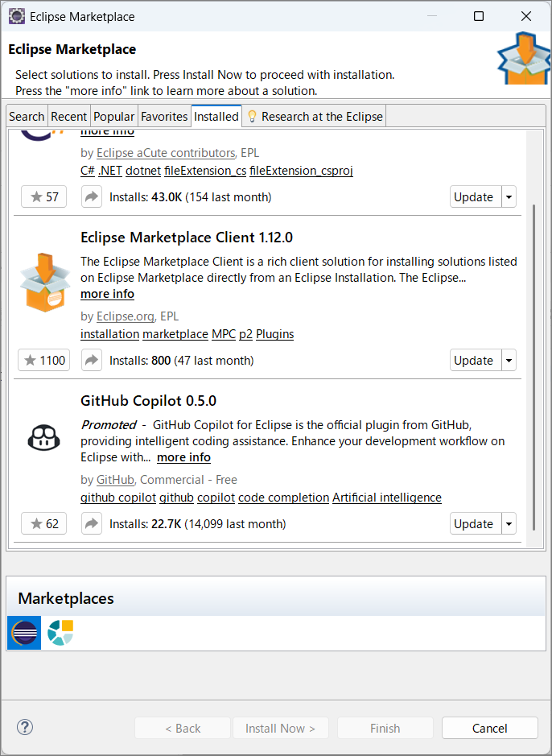The width and height of the screenshot is (552, 756).
Task: Click the standalone copilot tag link
Action: [x=216, y=498]
